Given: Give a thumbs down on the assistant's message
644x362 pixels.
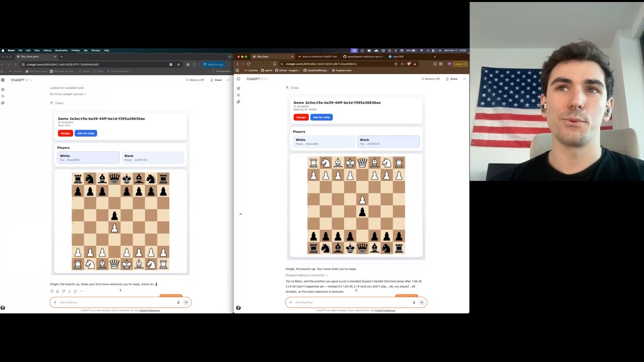Looking at the screenshot, I should [x=64, y=291].
